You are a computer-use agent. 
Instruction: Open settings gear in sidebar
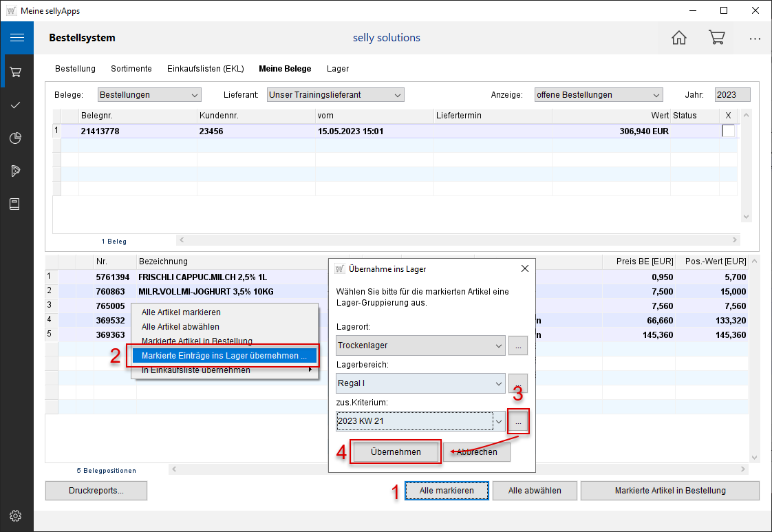16,515
